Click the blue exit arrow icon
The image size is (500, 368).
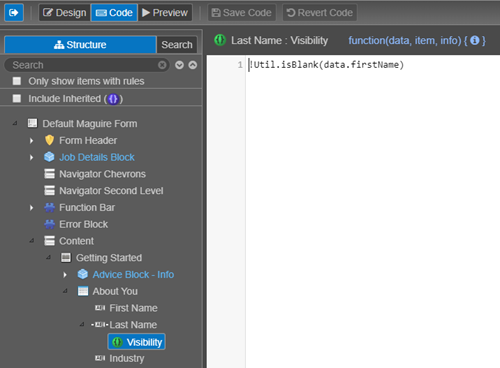pos(14,13)
